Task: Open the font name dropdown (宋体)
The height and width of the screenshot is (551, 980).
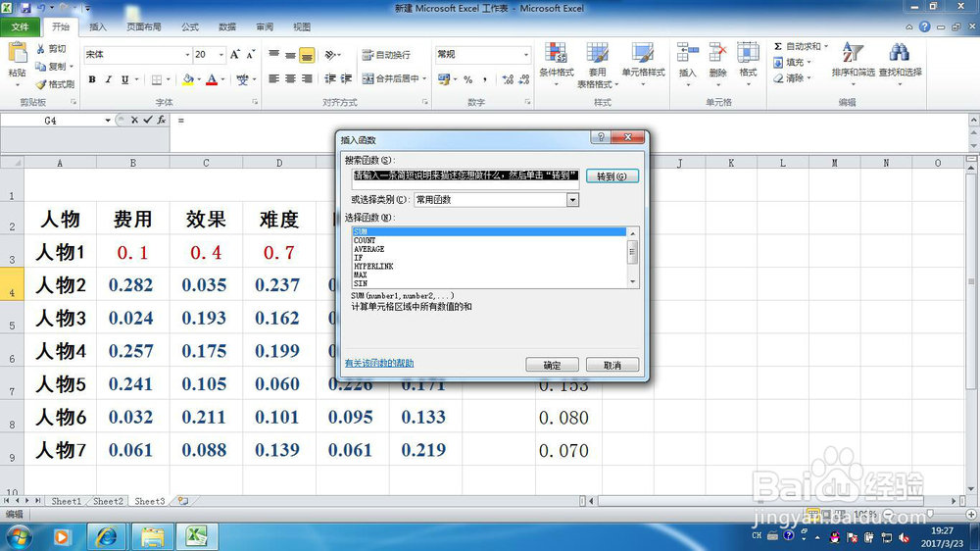Action: [187, 54]
